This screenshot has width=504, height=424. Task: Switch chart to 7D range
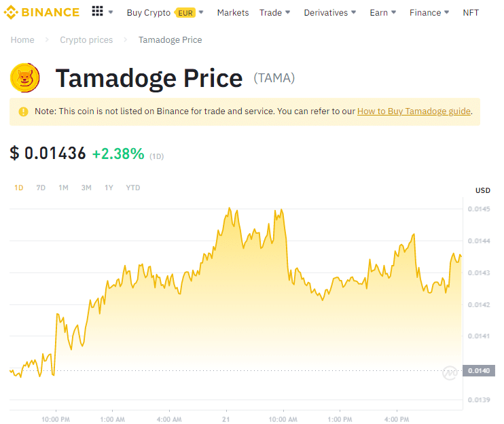(41, 188)
